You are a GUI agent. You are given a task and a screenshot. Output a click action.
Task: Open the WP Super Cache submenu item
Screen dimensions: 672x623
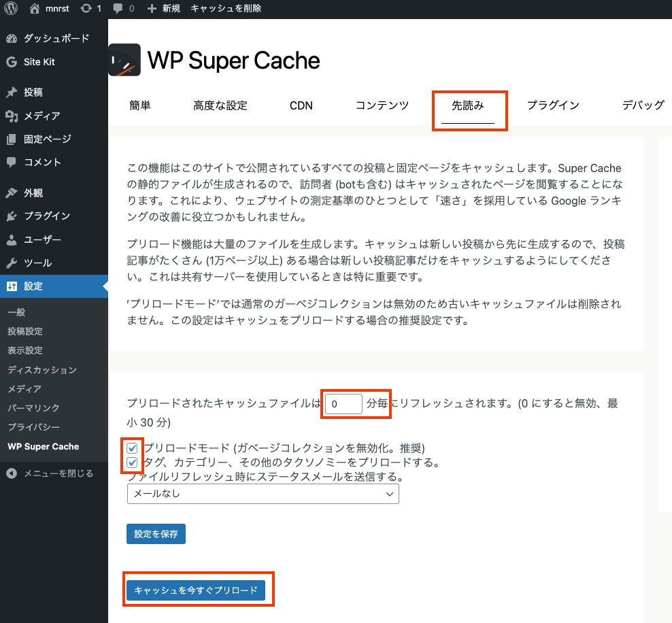pos(44,446)
